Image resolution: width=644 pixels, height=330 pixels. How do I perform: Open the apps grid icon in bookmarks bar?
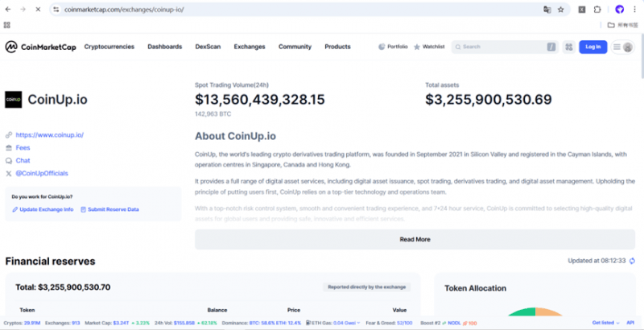tap(7, 25)
